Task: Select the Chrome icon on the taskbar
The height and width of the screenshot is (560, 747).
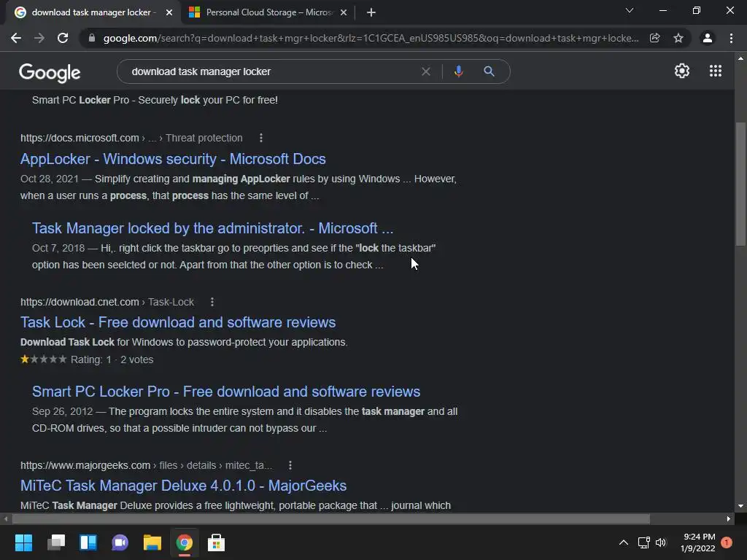Action: [x=185, y=542]
